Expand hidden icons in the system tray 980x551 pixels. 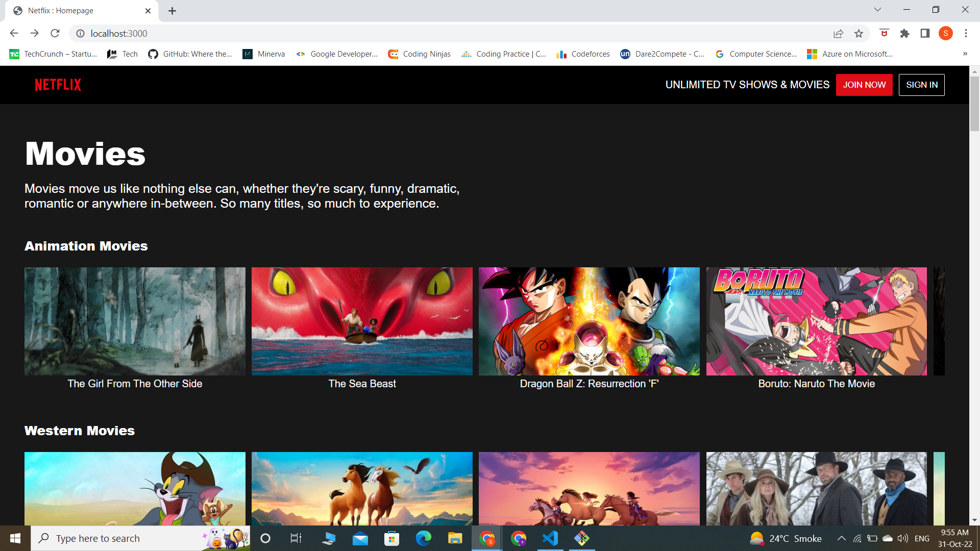(841, 538)
